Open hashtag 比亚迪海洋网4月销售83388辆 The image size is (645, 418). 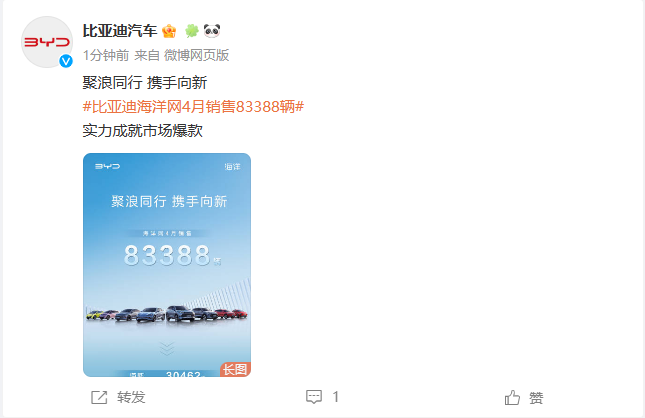pos(193,107)
